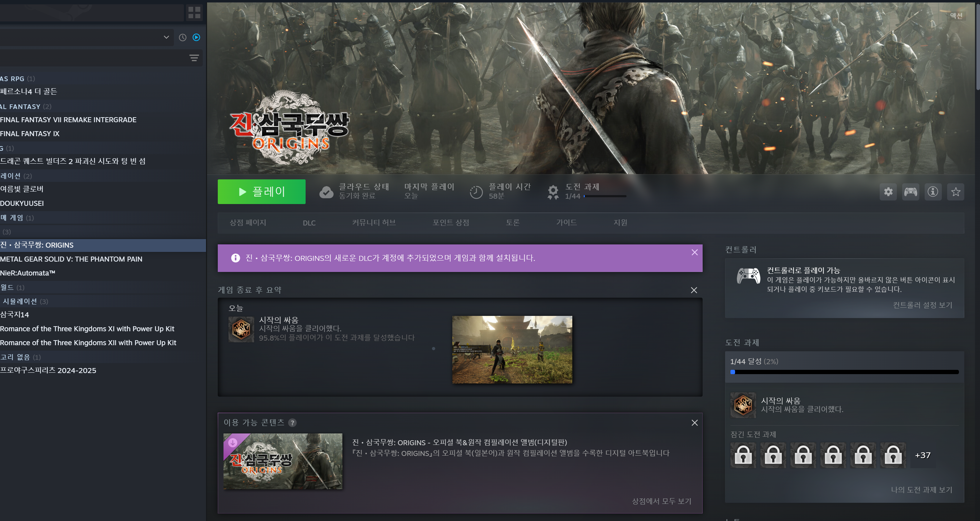Image resolution: width=980 pixels, height=521 pixels.
Task: Click the green 플레이 button
Action: click(261, 192)
